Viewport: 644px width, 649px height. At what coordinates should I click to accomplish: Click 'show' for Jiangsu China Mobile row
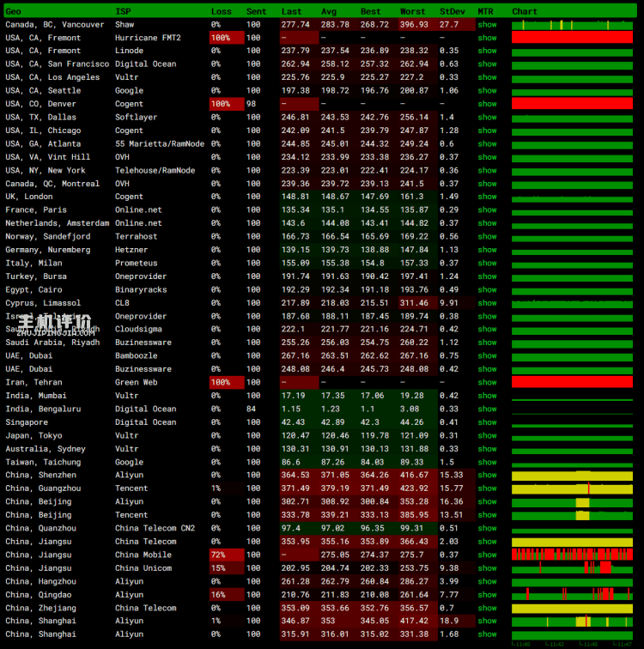pyautogui.click(x=487, y=555)
